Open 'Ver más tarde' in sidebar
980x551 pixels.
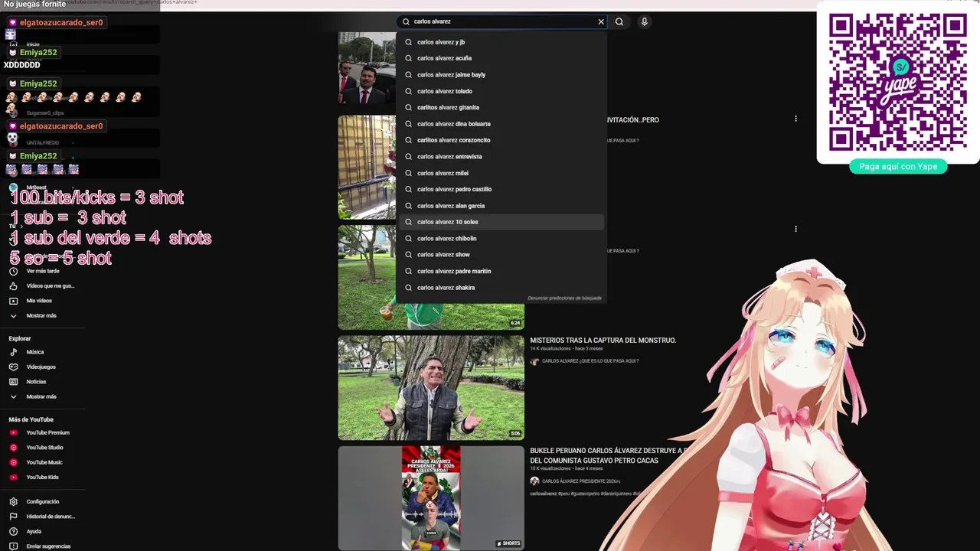pyautogui.click(x=43, y=271)
